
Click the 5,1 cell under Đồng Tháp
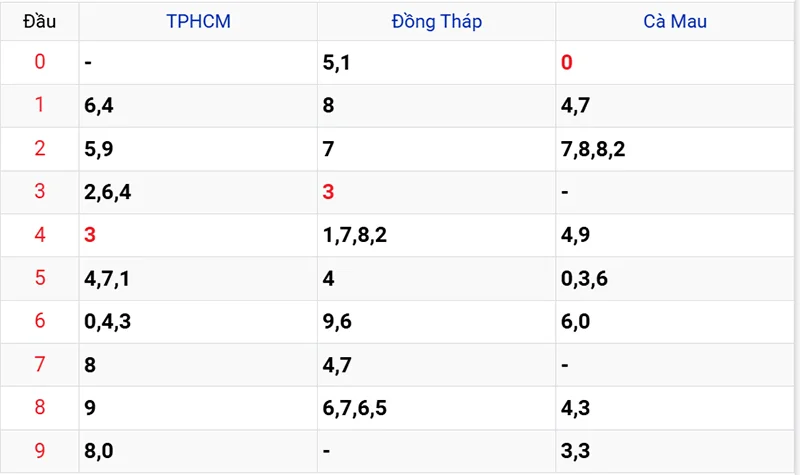pyautogui.click(x=338, y=63)
